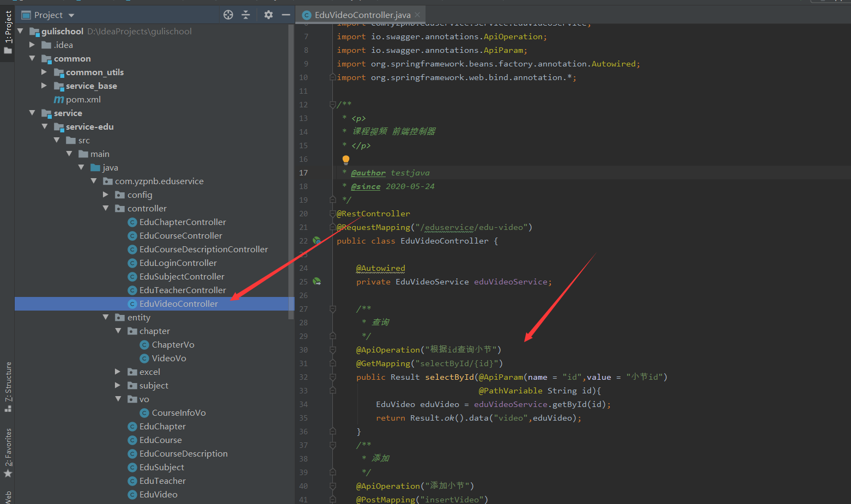
Task: Open VideoVo class
Action: coord(169,358)
